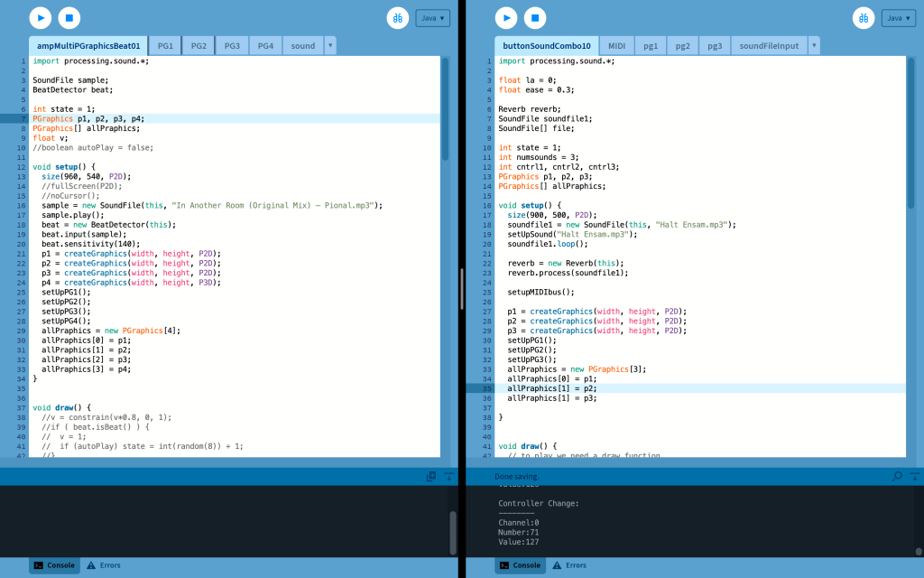This screenshot has width=924, height=578.
Task: Run the buttonSoundCombo10 sketch in right window
Action: 506,17
